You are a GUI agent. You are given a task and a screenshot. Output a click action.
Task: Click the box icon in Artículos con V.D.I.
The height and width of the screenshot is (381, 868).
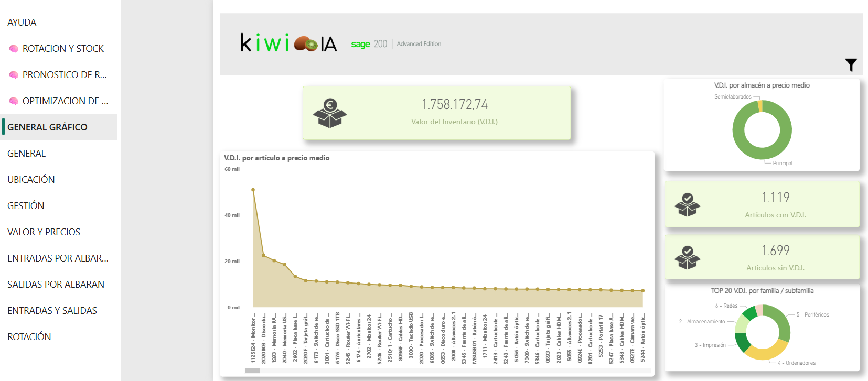pos(687,205)
